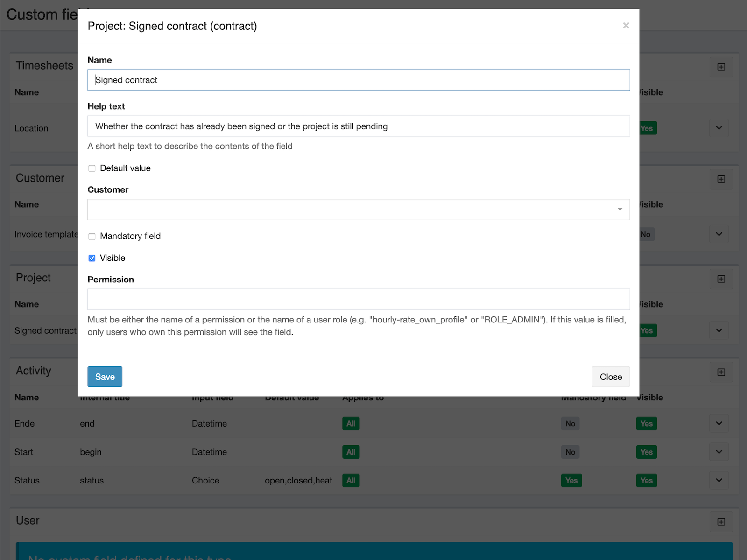Click the 'begin' internal title

91,452
